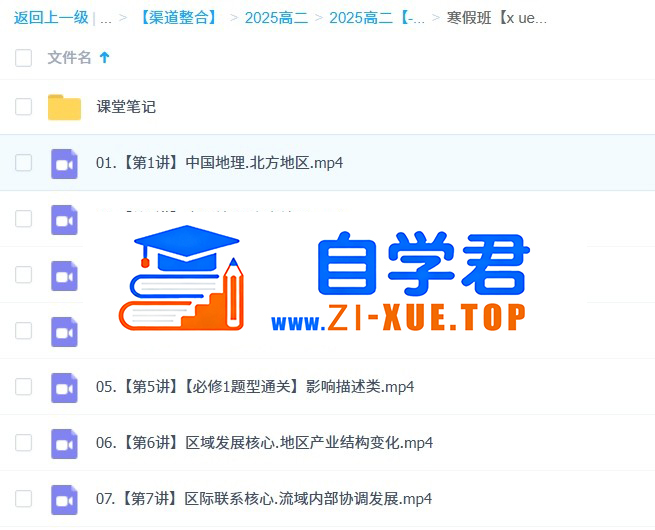Viewport: 655px width, 530px height.
Task: Check the box for 课堂笔记 folder
Action: click(x=23, y=107)
